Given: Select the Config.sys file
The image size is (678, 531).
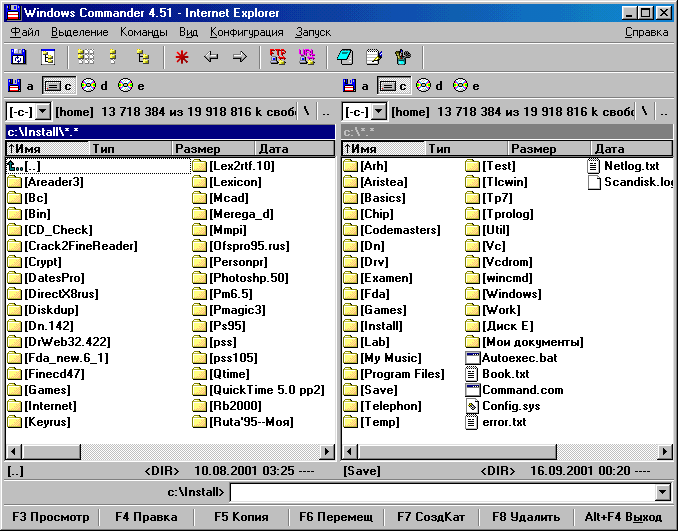Looking at the screenshot, I should (503, 406).
